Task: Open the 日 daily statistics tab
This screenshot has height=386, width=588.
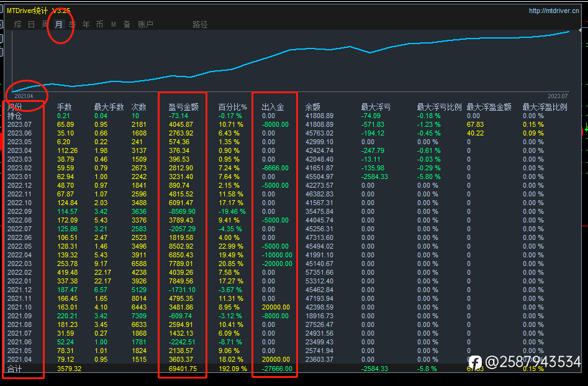Action: pos(32,24)
